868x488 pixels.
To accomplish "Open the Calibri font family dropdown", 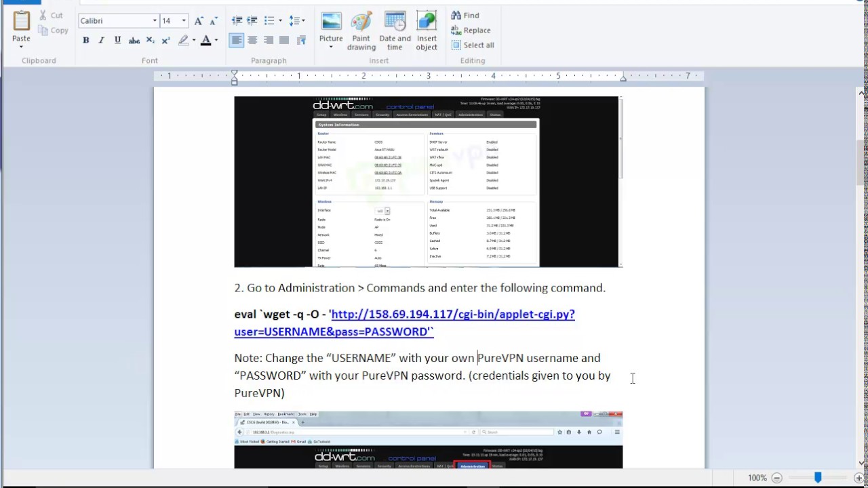I will point(155,21).
